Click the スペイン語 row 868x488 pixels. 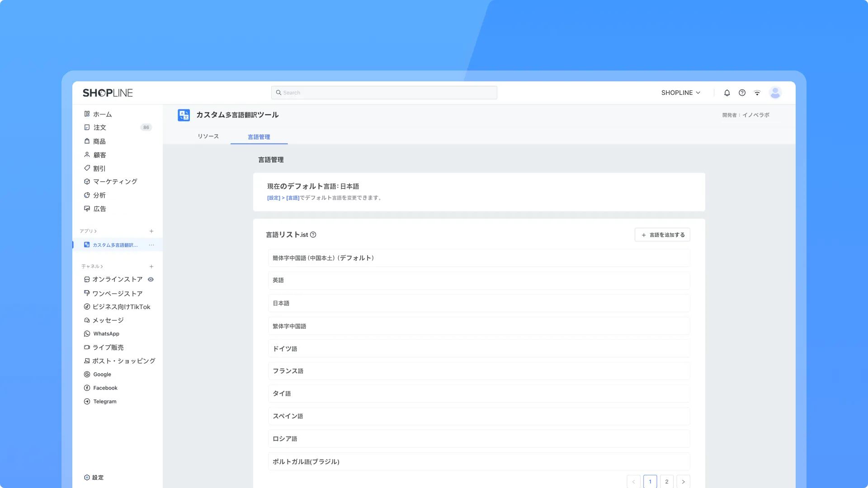(x=479, y=416)
